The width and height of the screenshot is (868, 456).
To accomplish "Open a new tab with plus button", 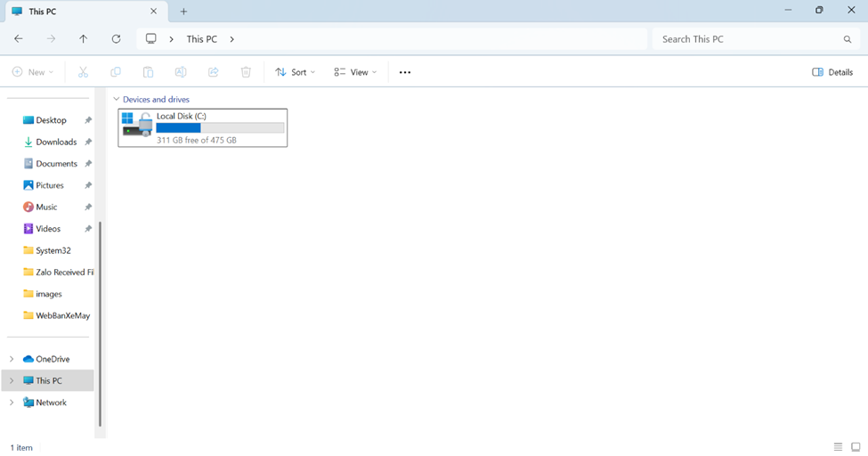I will [184, 12].
